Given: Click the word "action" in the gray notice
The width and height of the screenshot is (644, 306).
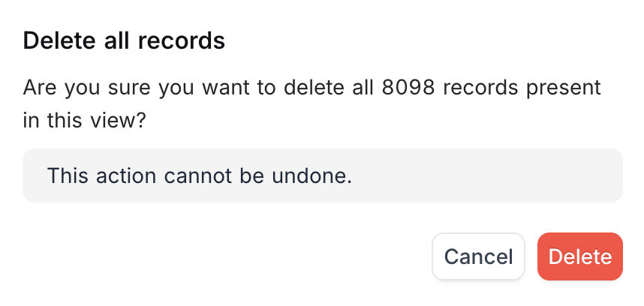Looking at the screenshot, I should click(126, 175).
